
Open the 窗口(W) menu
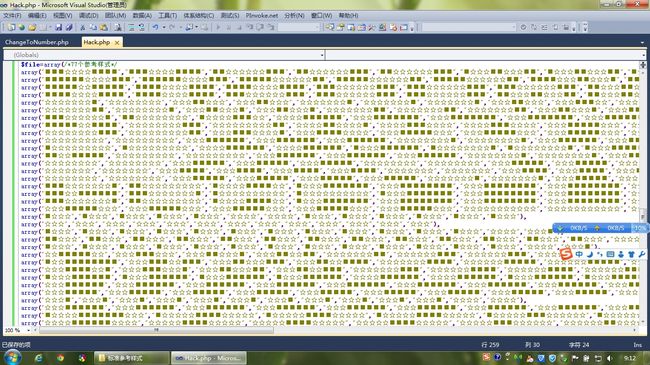tap(321, 15)
